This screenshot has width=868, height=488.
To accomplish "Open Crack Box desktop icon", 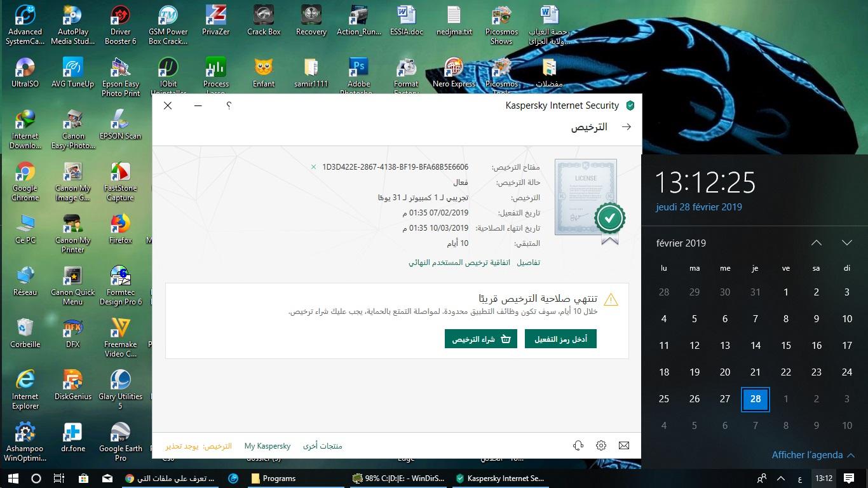I will point(264,21).
